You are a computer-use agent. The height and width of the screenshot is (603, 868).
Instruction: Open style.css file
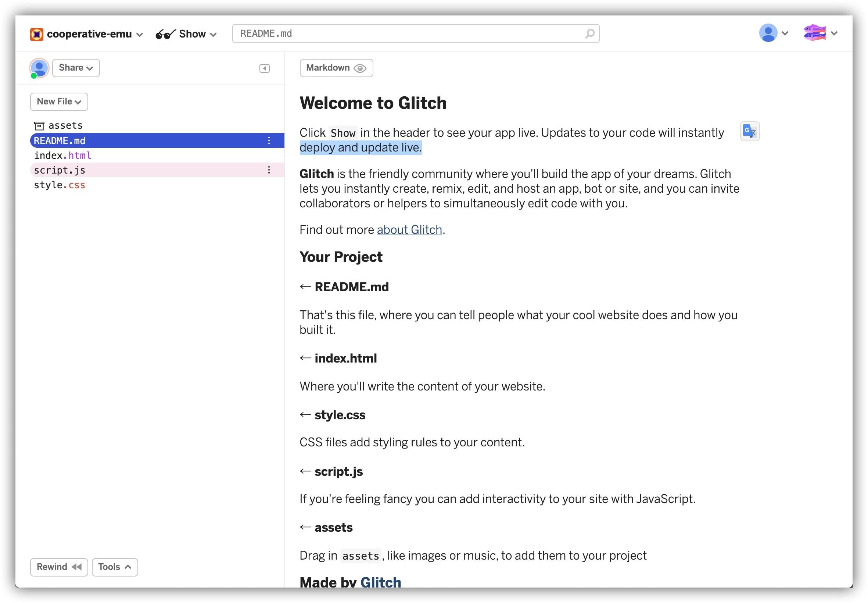click(x=60, y=185)
